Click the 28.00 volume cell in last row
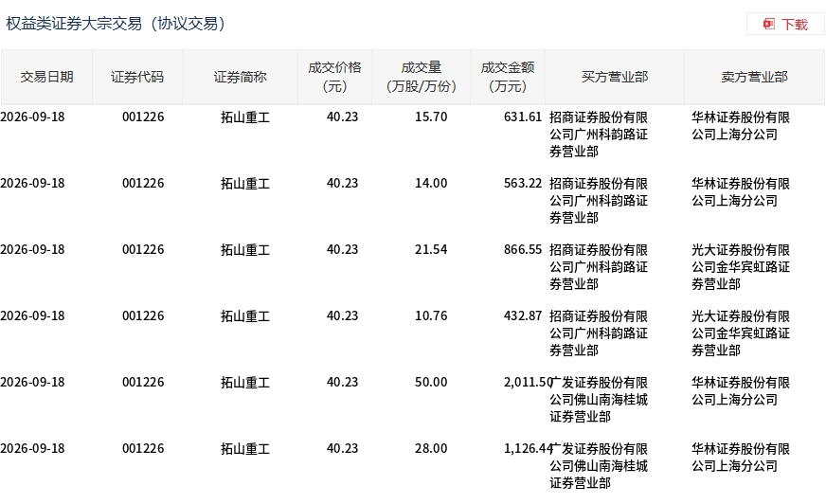Image resolution: width=826 pixels, height=504 pixels. pos(431,449)
